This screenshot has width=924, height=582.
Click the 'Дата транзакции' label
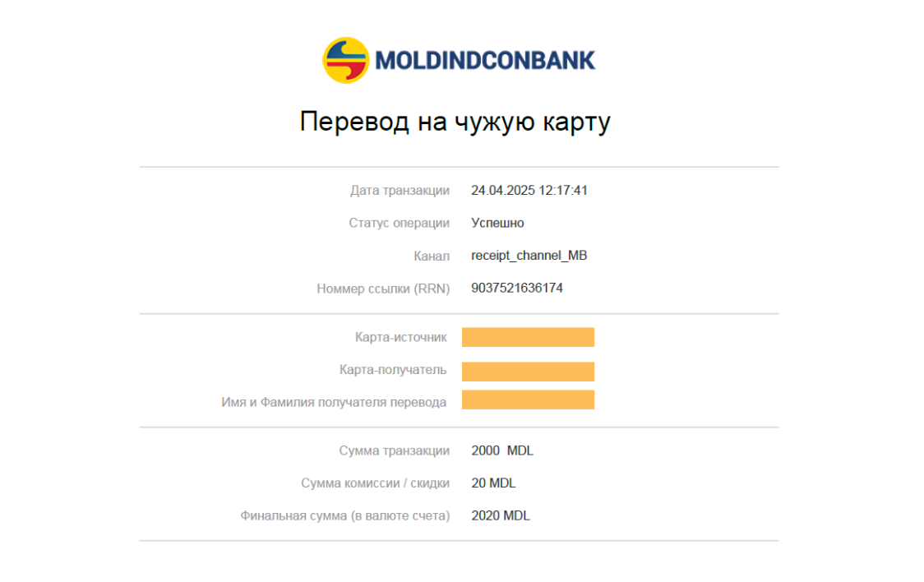[400, 190]
